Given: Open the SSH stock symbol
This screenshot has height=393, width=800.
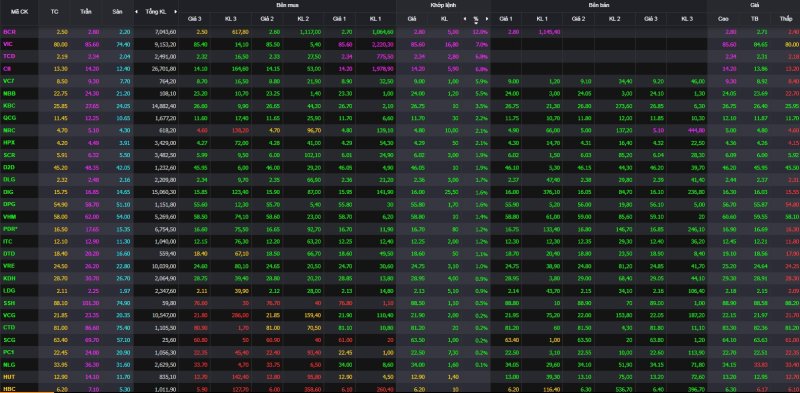Looking at the screenshot, I should [x=9, y=304].
